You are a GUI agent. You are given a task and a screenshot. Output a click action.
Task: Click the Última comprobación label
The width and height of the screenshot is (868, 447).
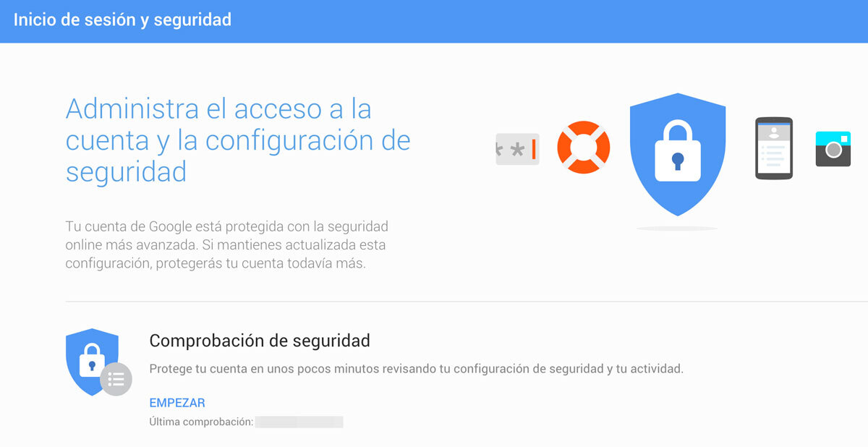201,422
